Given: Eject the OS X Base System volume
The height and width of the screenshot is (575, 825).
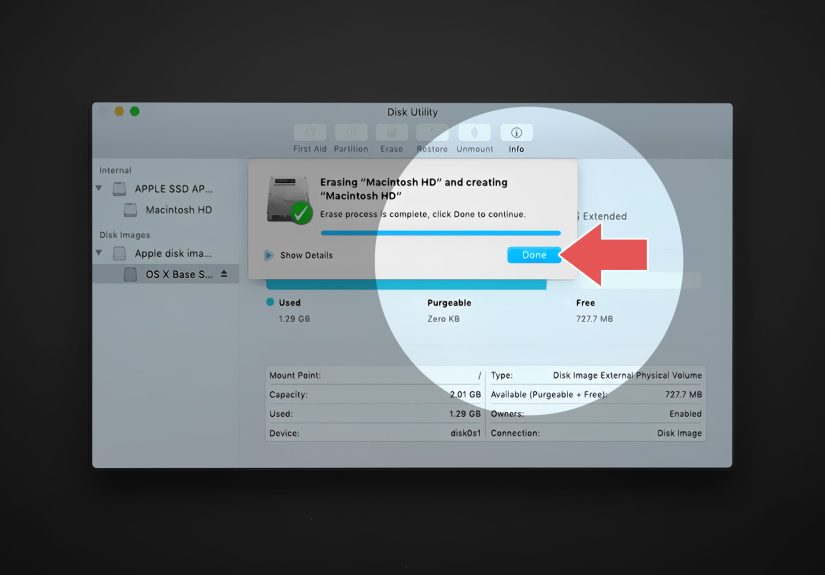Looking at the screenshot, I should point(224,274).
